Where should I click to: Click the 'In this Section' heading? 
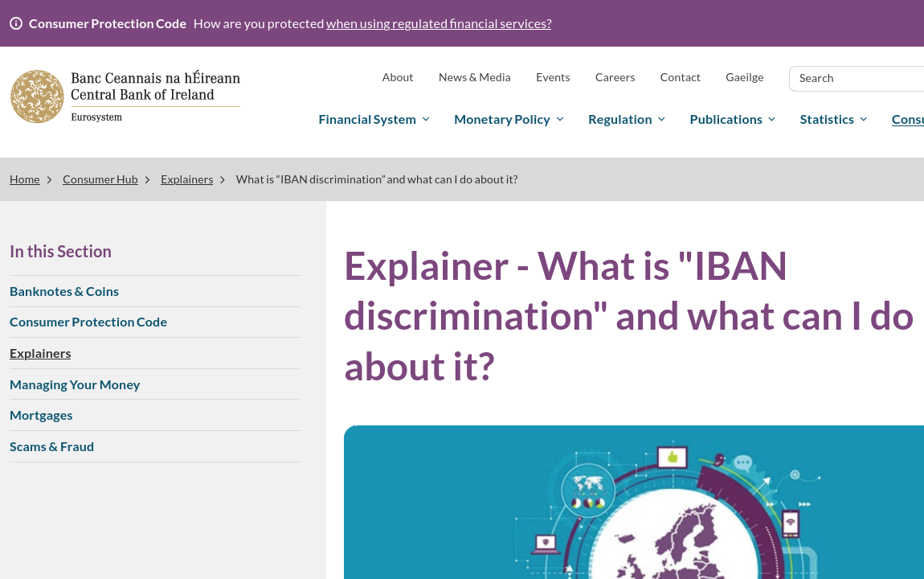pos(61,251)
